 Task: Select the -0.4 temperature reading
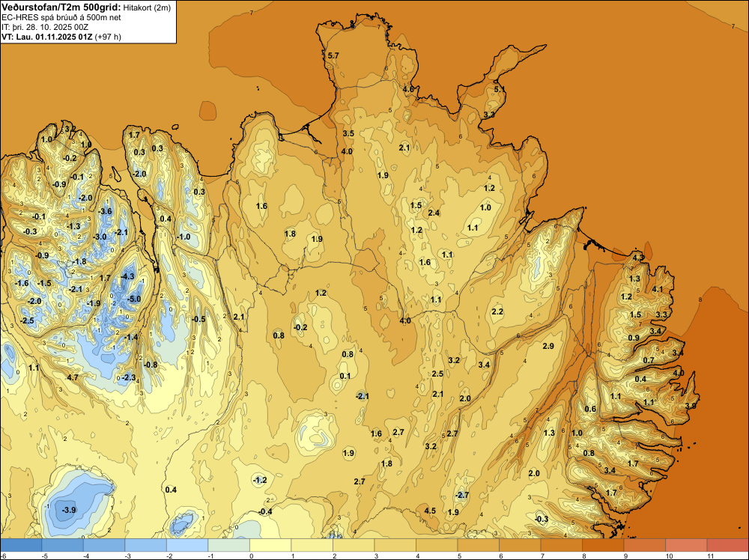point(265,512)
